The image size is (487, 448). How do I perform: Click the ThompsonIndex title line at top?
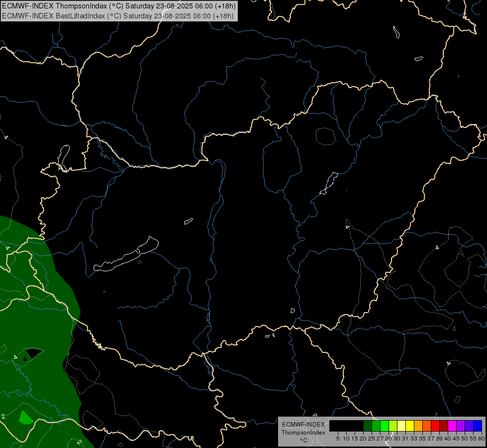pyautogui.click(x=119, y=6)
